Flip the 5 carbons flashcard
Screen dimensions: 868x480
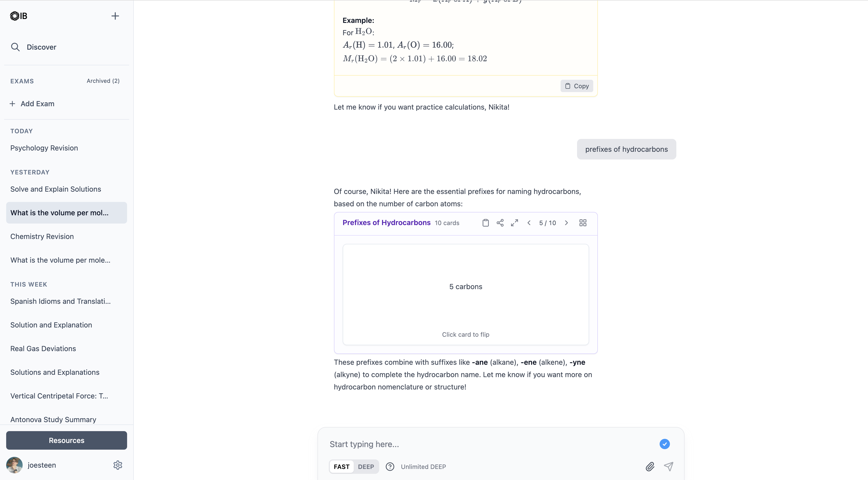[465, 295]
